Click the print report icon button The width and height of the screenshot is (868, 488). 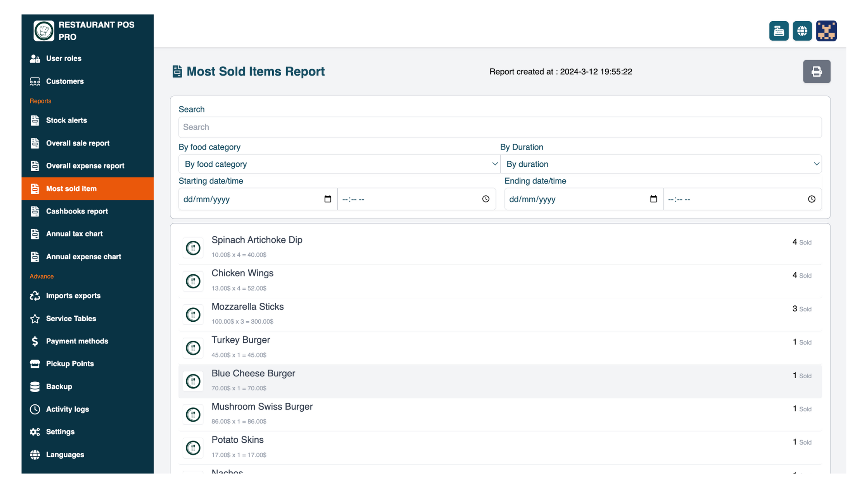(x=816, y=71)
